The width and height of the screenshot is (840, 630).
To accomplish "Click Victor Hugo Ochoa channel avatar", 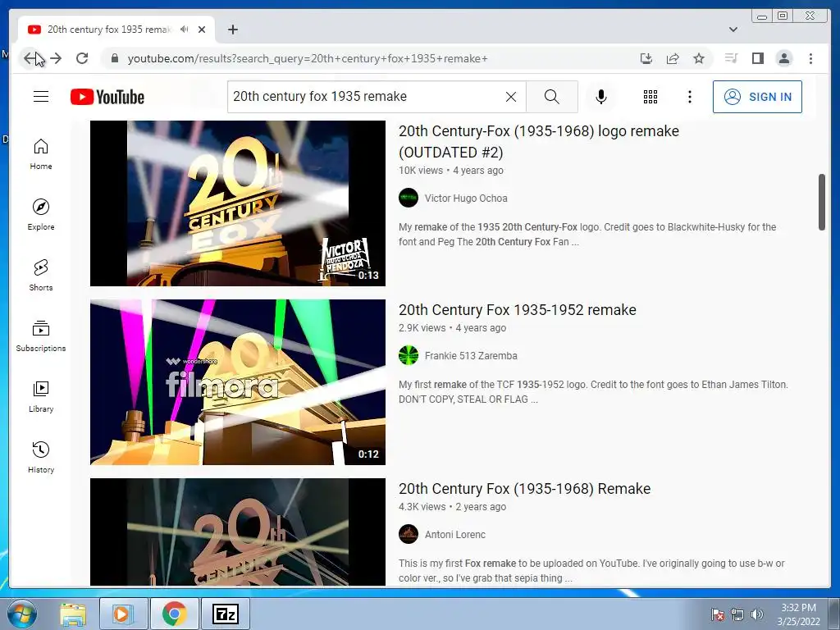I will click(409, 198).
